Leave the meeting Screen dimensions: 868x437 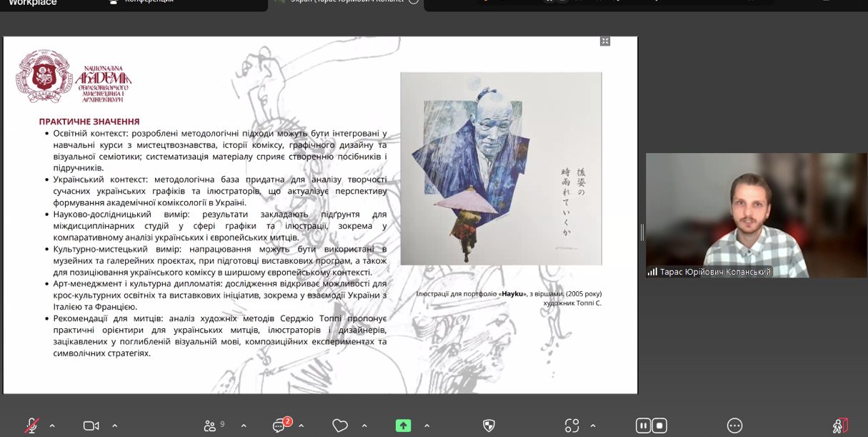[x=840, y=426]
